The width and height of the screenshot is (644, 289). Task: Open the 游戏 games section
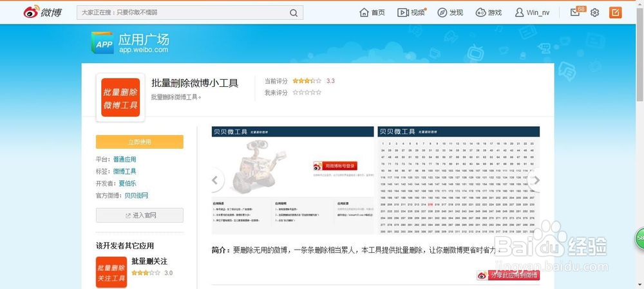click(x=489, y=12)
